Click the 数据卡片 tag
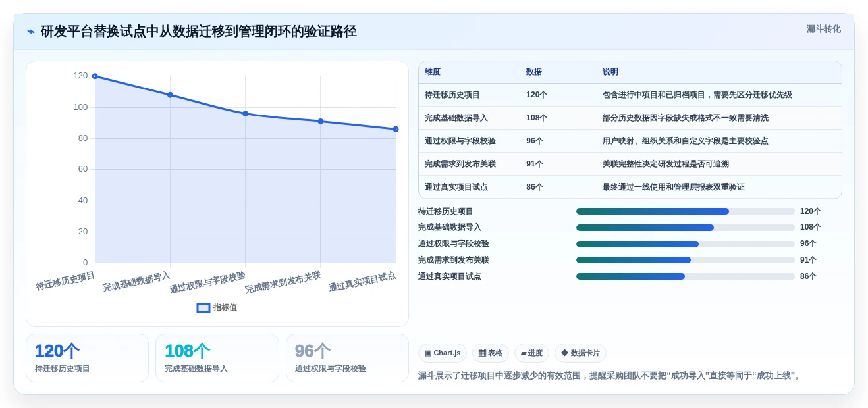This screenshot has width=868, height=408. coord(580,353)
